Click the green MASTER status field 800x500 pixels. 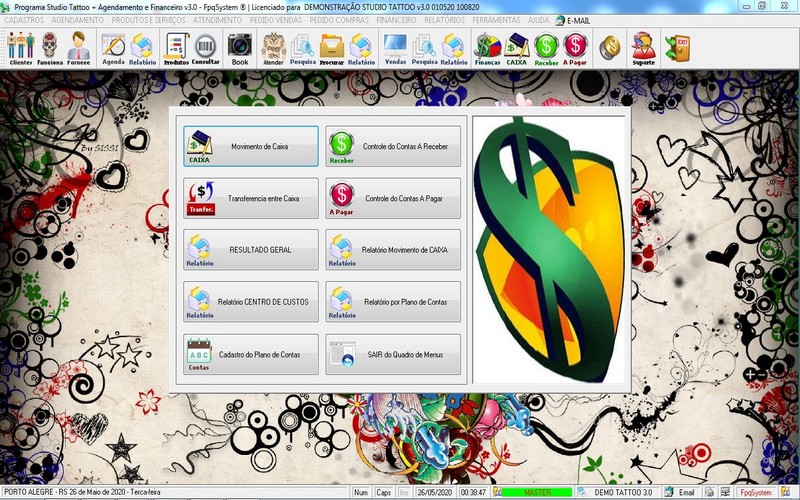click(537, 492)
